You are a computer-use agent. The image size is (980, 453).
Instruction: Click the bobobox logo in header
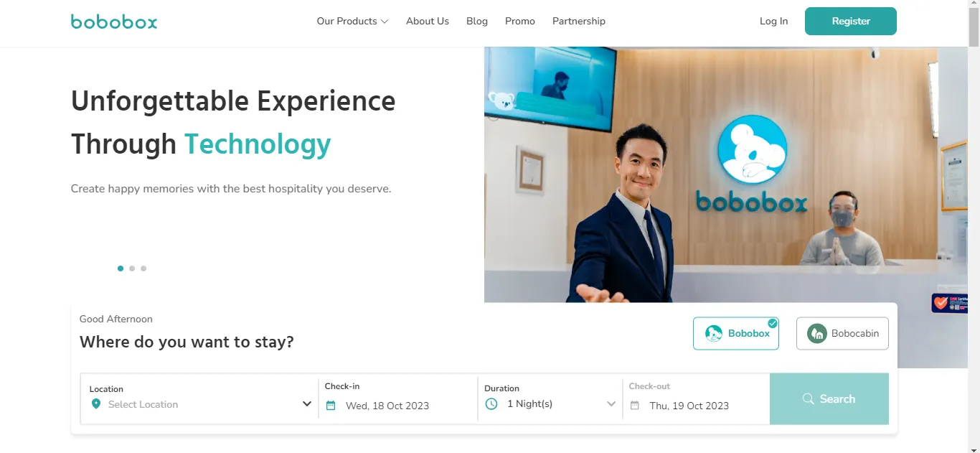pyautogui.click(x=114, y=22)
